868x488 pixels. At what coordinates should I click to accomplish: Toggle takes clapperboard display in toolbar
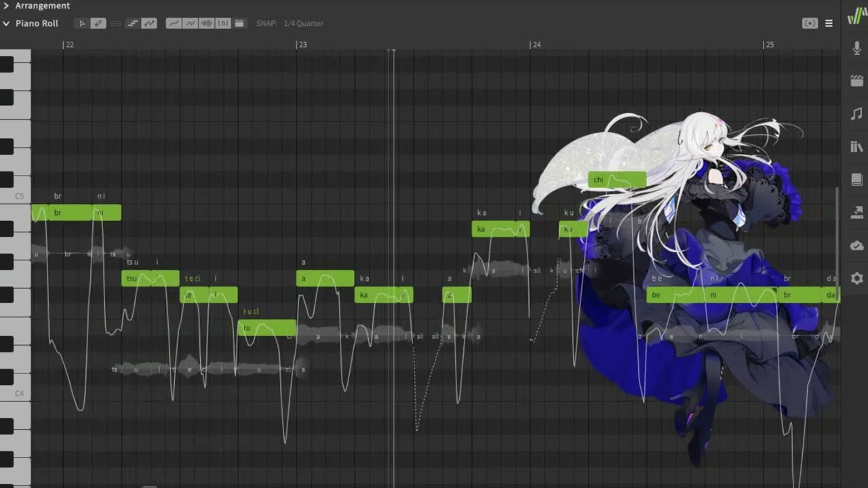(239, 23)
